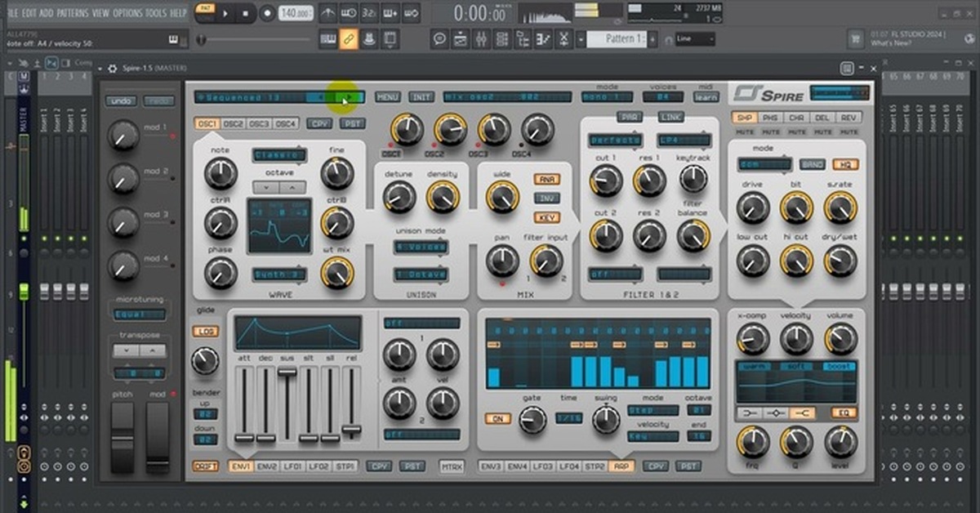The width and height of the screenshot is (980, 513).
Task: Switch to the OSC2 tab
Action: click(234, 123)
